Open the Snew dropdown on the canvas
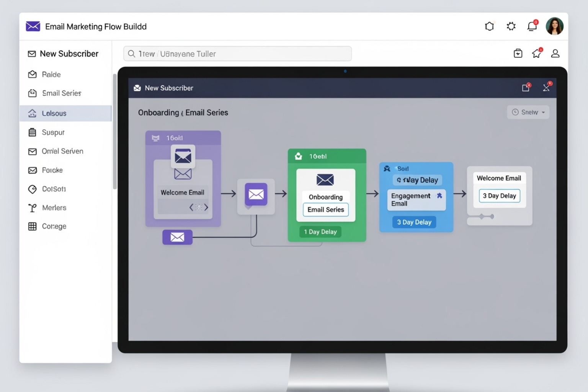Image resolution: width=588 pixels, height=392 pixels. [528, 112]
